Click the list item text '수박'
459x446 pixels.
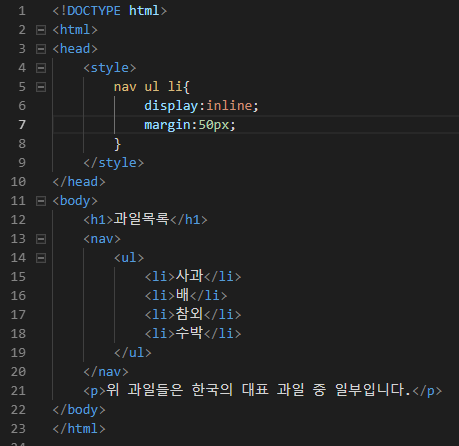tap(189, 333)
